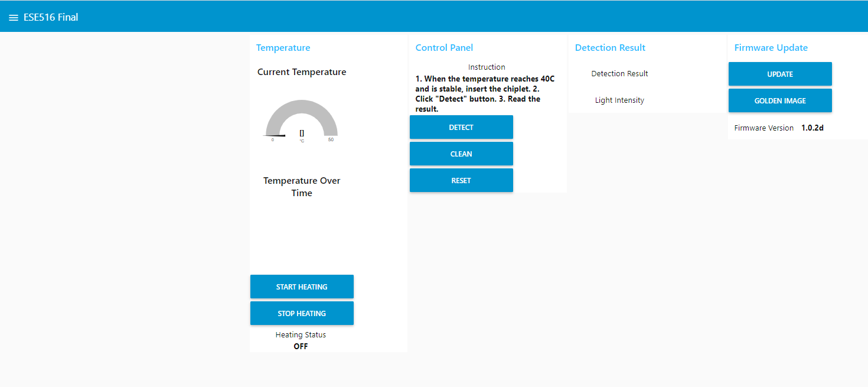Screen dimensions: 868x387
Task: Select the GOLDEN IMAGE button
Action: (x=780, y=100)
